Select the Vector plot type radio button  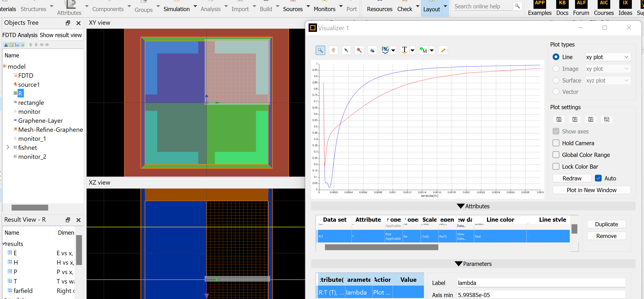point(556,92)
